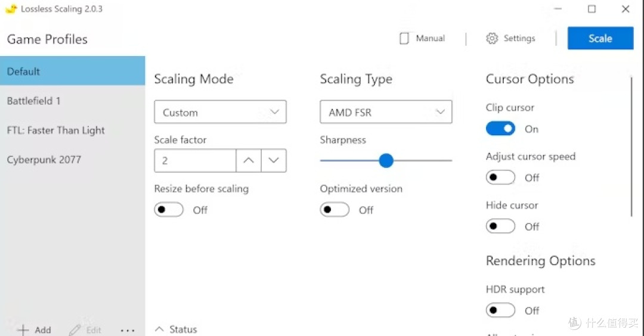This screenshot has width=644, height=336.
Task: Minimize the Lossless Scaling window
Action: click(558, 8)
